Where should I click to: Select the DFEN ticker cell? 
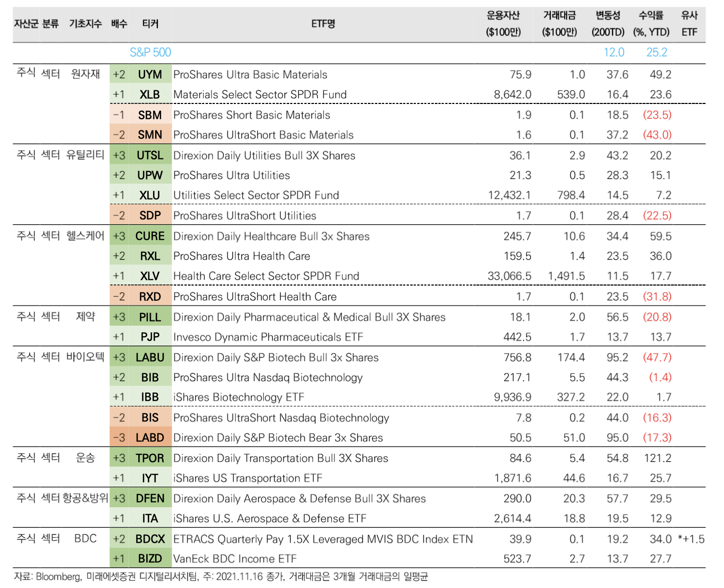tap(150, 498)
